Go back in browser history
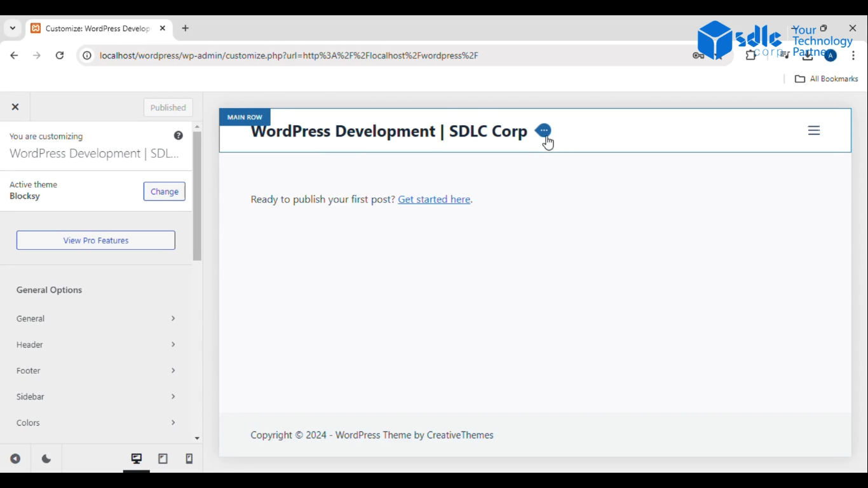 (x=14, y=55)
